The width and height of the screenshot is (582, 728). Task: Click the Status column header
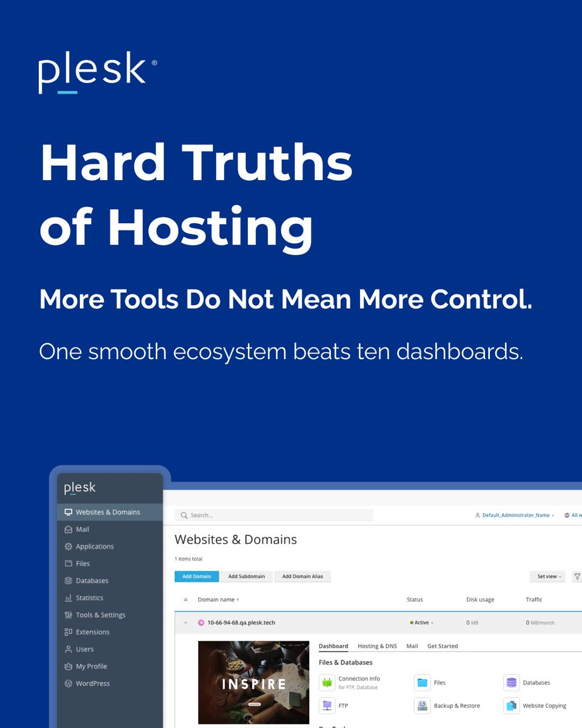coord(415,599)
